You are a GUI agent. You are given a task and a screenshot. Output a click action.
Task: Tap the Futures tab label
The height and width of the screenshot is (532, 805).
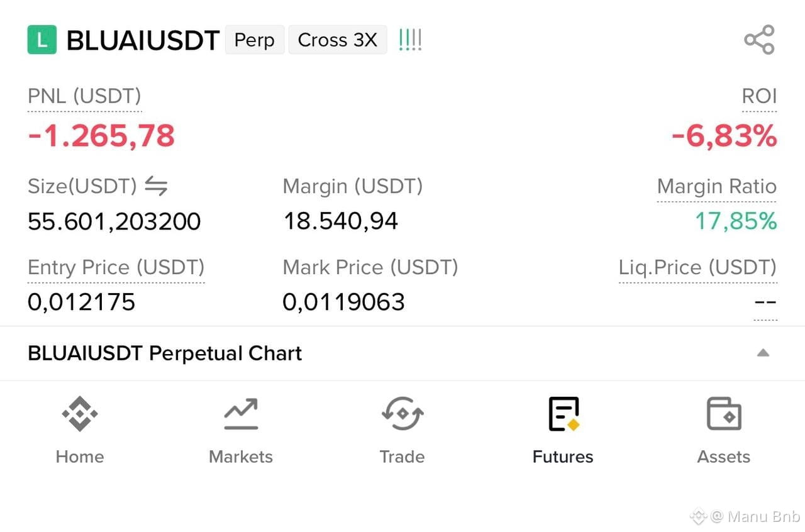[x=563, y=457]
